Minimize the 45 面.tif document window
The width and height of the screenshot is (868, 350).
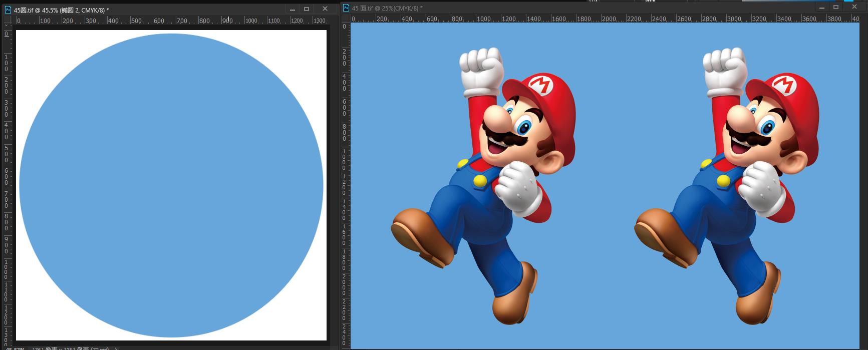[x=821, y=8]
